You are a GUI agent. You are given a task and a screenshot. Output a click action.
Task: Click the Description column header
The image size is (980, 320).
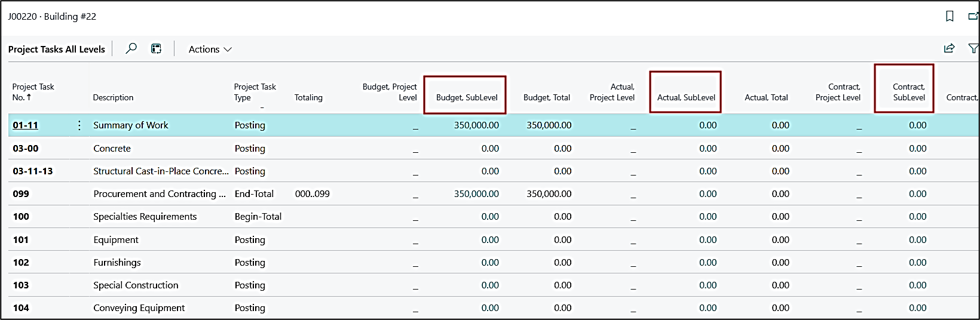click(x=113, y=97)
